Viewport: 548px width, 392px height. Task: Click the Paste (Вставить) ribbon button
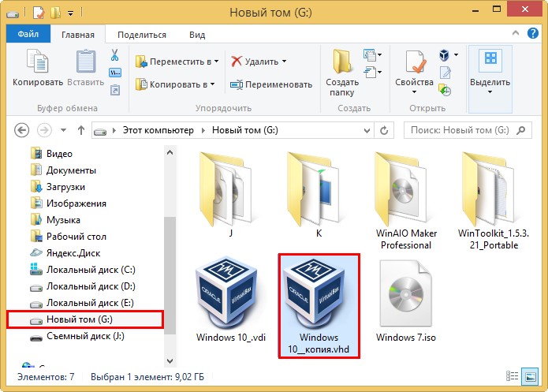(86, 68)
